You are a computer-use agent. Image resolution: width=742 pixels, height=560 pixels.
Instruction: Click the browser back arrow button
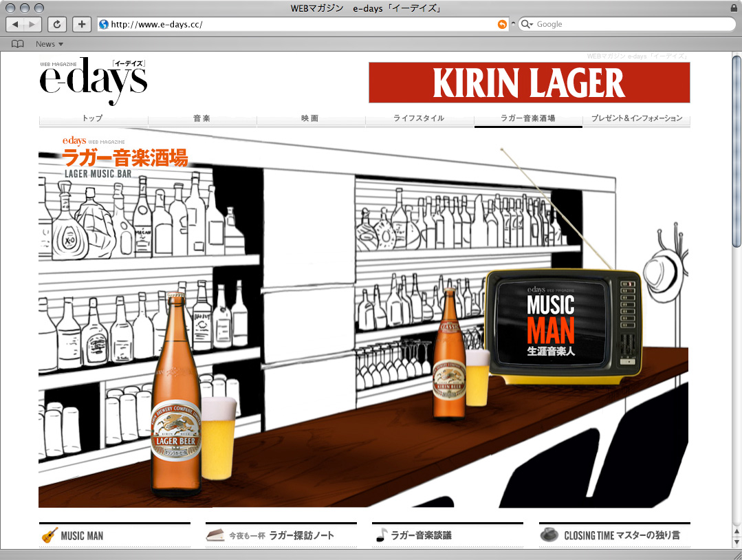[15, 24]
